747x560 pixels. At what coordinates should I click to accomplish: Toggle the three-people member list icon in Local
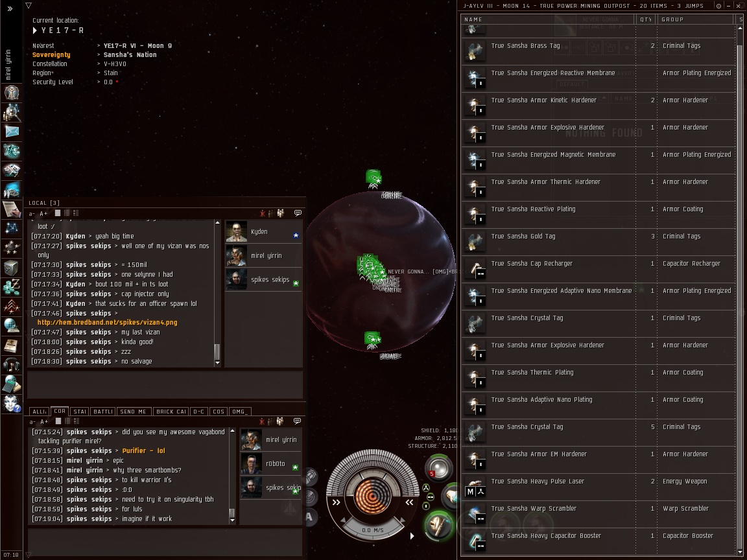(x=281, y=213)
